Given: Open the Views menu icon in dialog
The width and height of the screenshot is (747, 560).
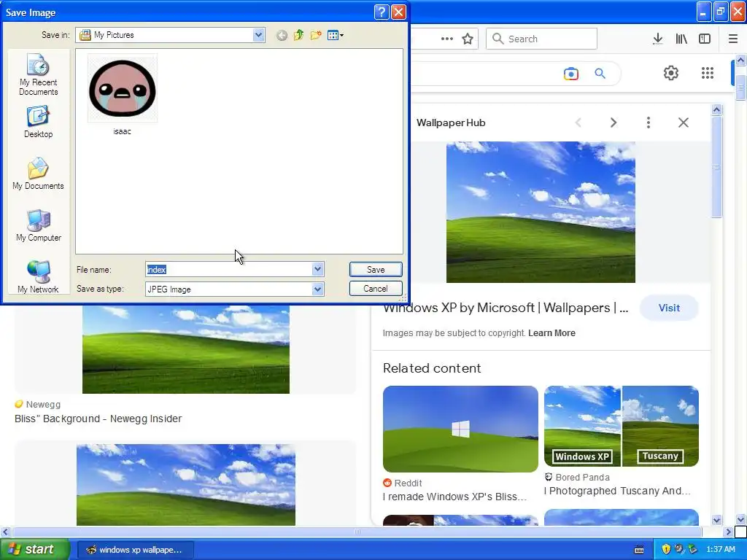Looking at the screenshot, I should pyautogui.click(x=336, y=35).
